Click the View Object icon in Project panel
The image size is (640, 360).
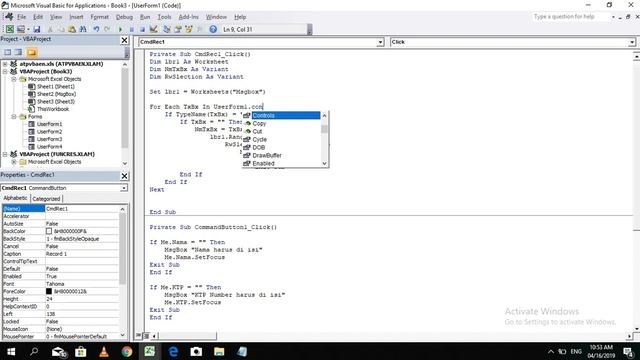(19, 52)
